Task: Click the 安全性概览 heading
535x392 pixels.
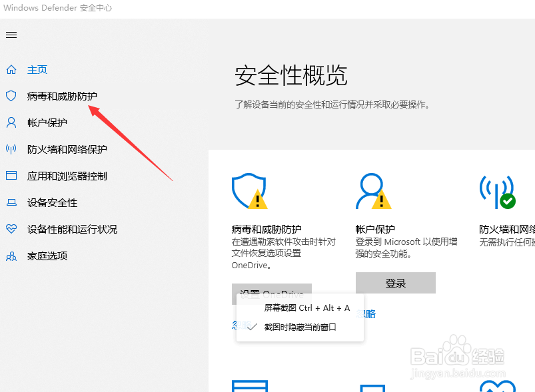Action: (291, 75)
